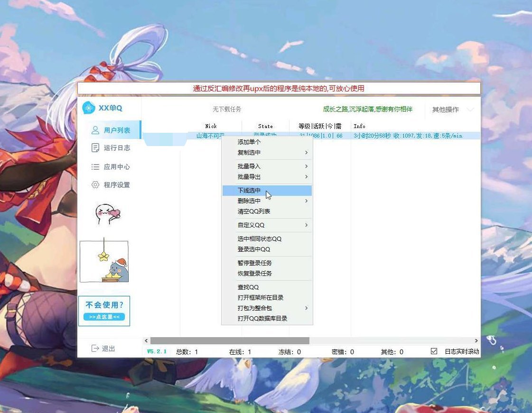Click 添加单个 in the context menu
This screenshot has width=532, height=413.
click(250, 142)
